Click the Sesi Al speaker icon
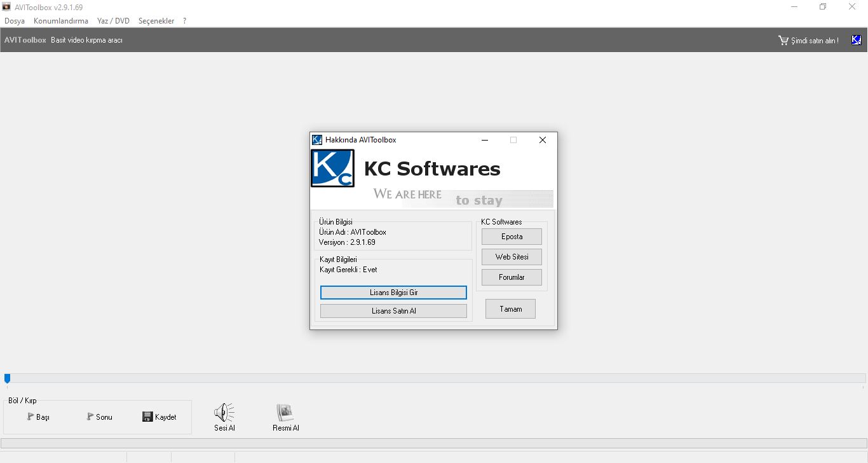The image size is (868, 463). [224, 413]
